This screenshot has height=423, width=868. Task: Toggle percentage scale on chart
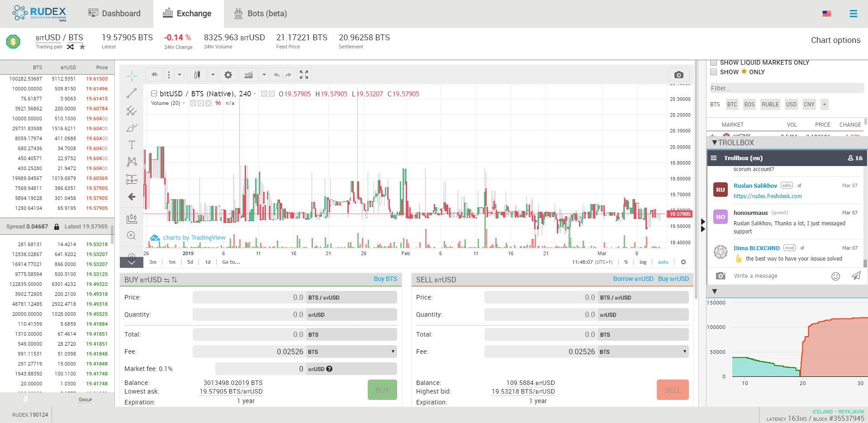pyautogui.click(x=626, y=262)
